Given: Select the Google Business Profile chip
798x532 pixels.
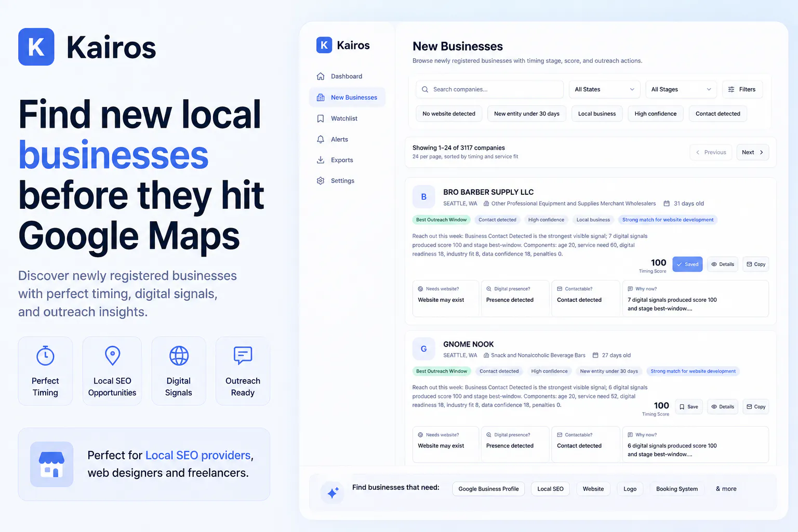Looking at the screenshot, I should tap(488, 489).
